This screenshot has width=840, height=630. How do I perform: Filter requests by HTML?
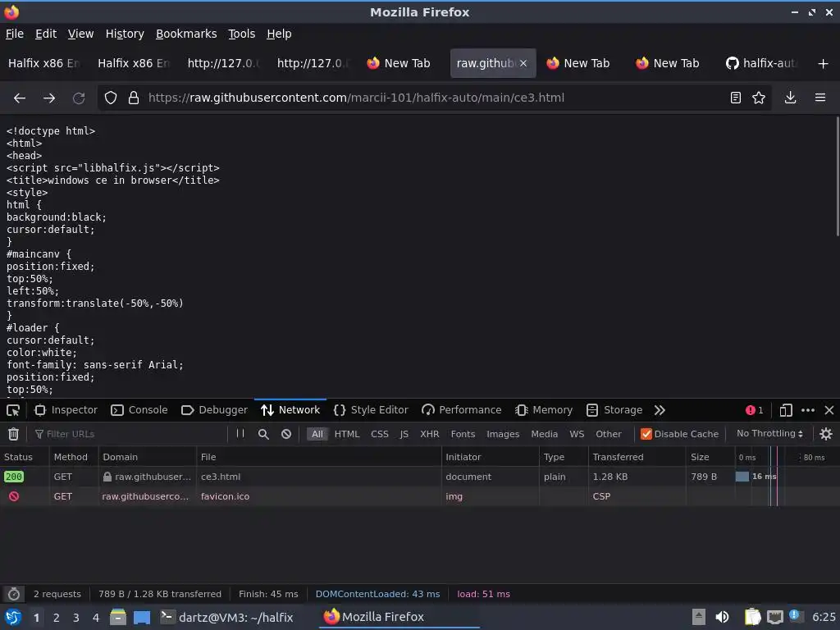point(347,434)
